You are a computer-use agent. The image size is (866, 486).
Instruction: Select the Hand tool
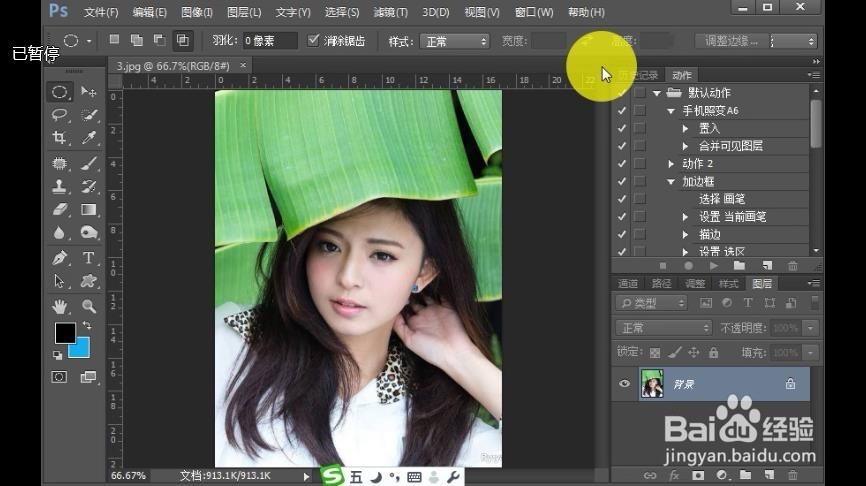[x=60, y=306]
